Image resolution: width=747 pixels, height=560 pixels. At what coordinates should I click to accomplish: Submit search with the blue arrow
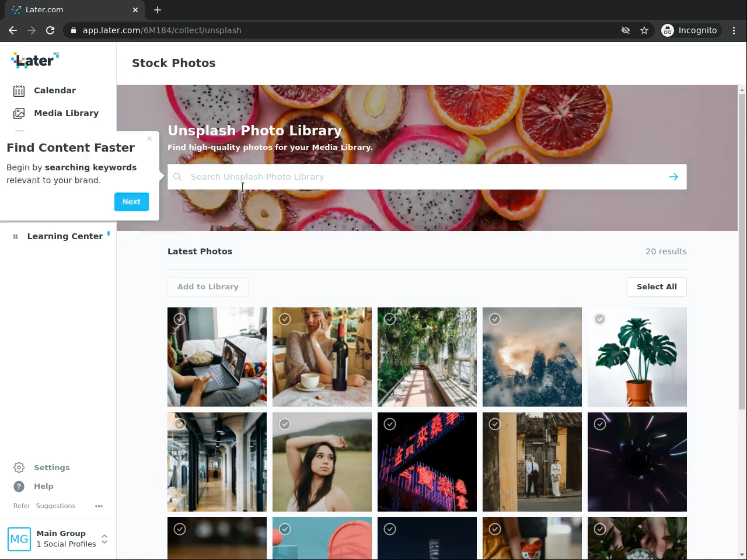pos(673,177)
